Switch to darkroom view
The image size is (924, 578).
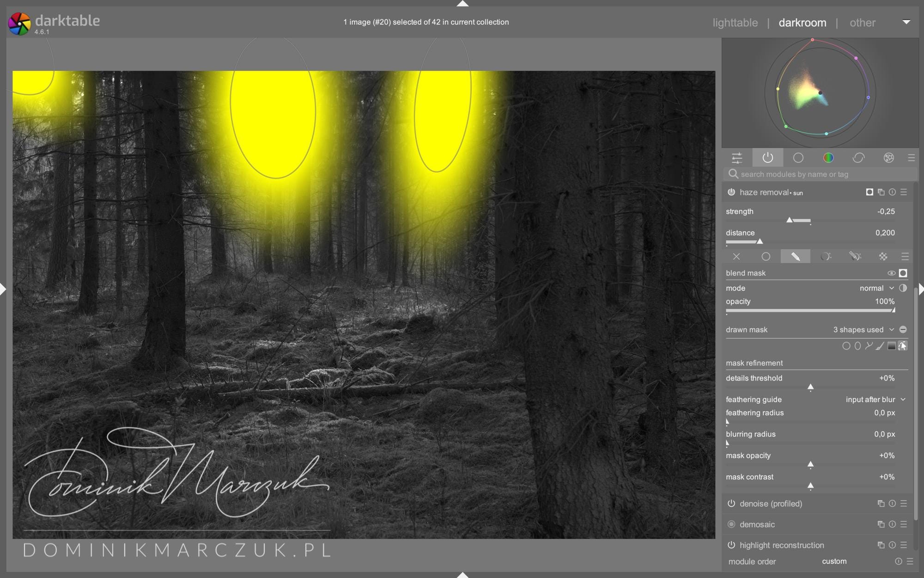coord(802,23)
